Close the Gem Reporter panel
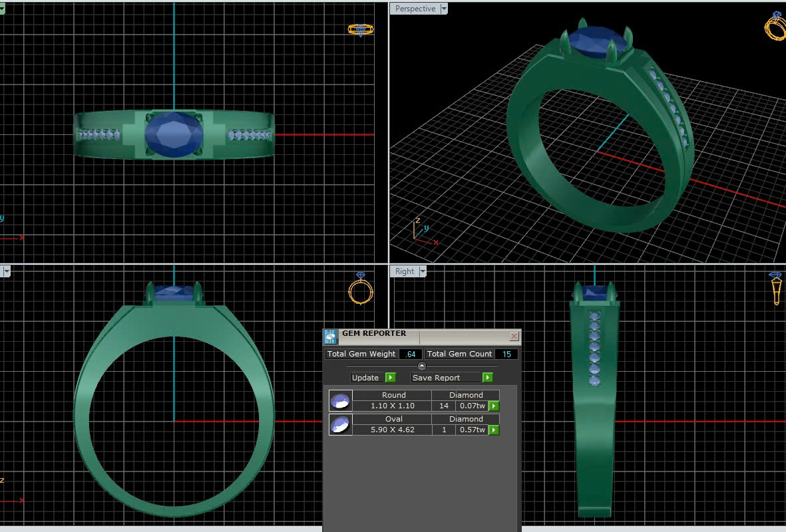The height and width of the screenshot is (532, 786). [514, 336]
